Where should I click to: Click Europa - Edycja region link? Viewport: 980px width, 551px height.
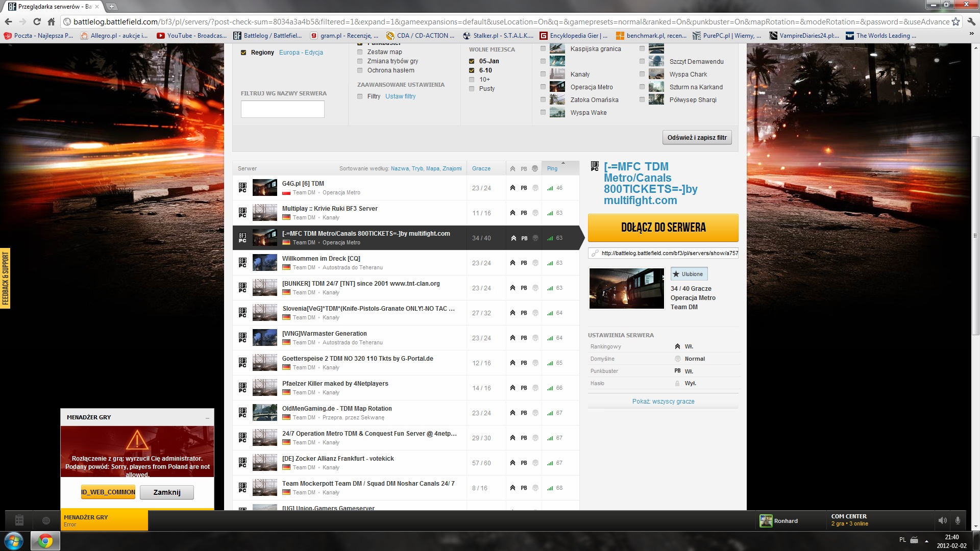[301, 53]
